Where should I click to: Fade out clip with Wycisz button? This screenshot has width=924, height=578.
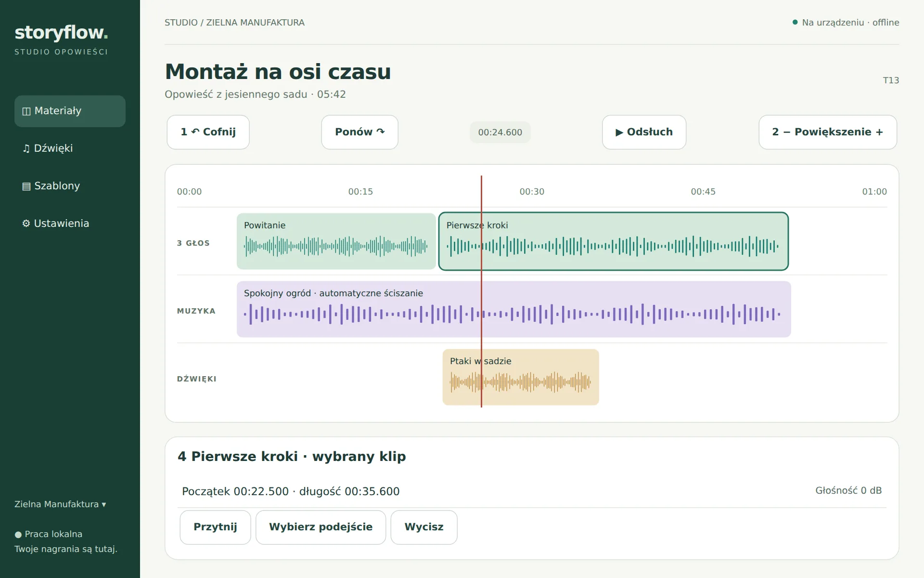(424, 527)
